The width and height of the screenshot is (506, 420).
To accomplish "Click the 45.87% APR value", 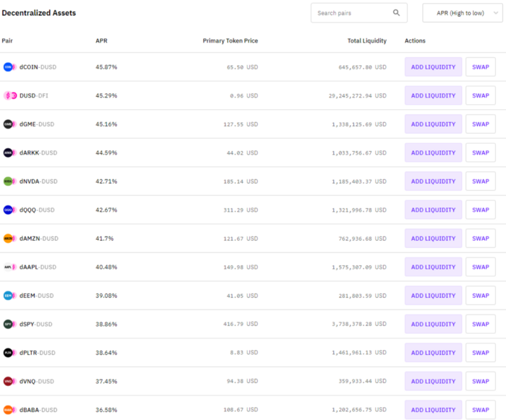I will pyautogui.click(x=106, y=67).
